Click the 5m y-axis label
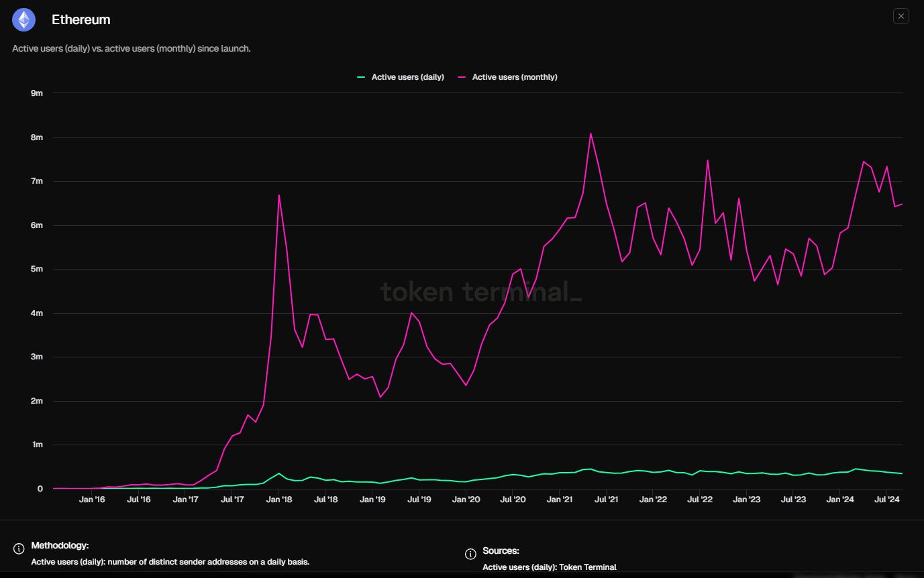Image resolution: width=924 pixels, height=578 pixels. coord(37,269)
